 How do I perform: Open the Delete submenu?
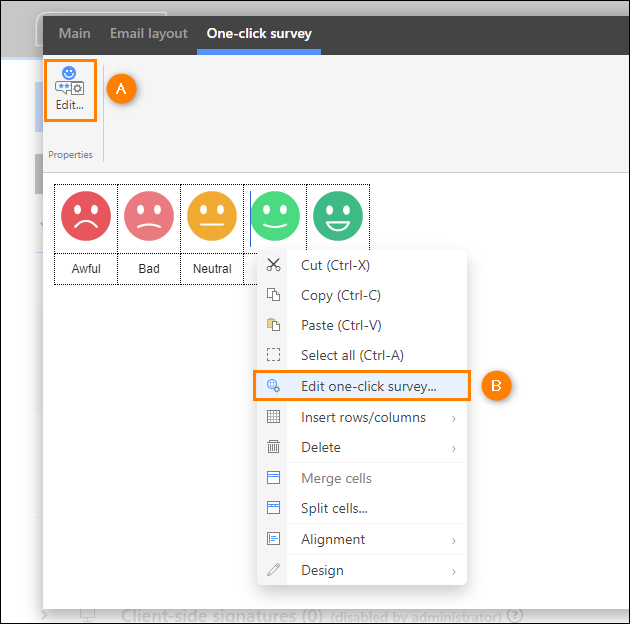362,447
